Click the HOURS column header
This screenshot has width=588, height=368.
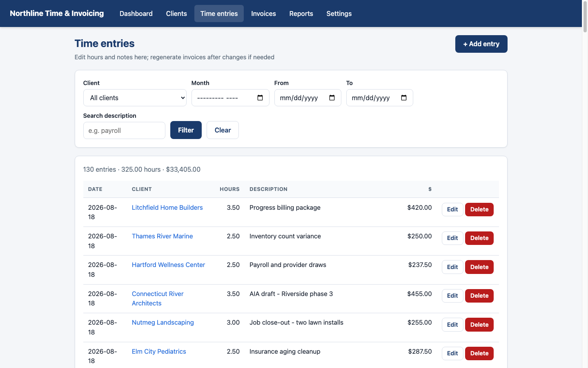point(229,189)
